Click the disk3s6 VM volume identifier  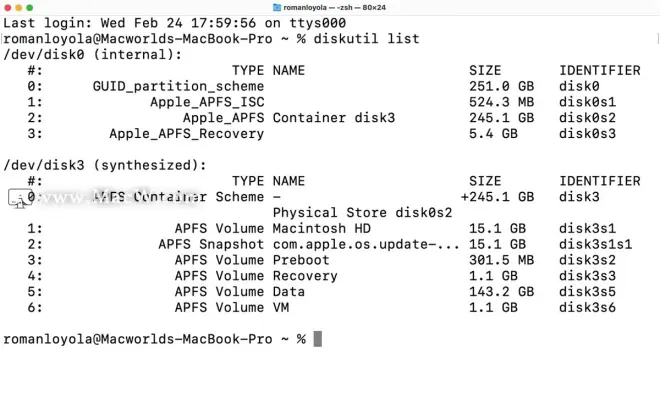587,307
